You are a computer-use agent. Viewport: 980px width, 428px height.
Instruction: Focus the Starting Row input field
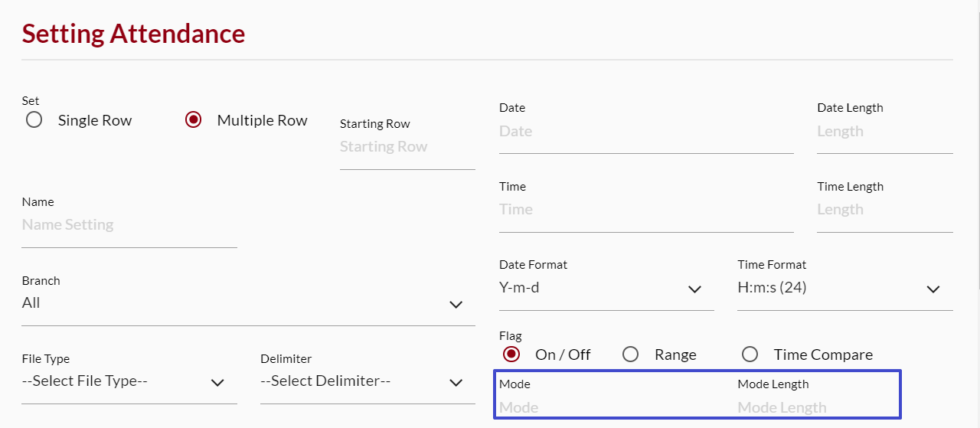(407, 147)
